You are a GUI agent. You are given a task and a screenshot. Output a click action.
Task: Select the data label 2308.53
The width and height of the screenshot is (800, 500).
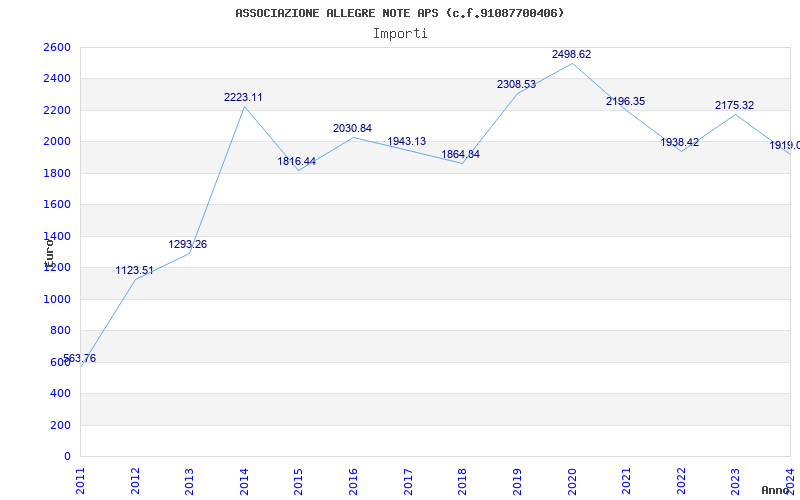pyautogui.click(x=516, y=85)
